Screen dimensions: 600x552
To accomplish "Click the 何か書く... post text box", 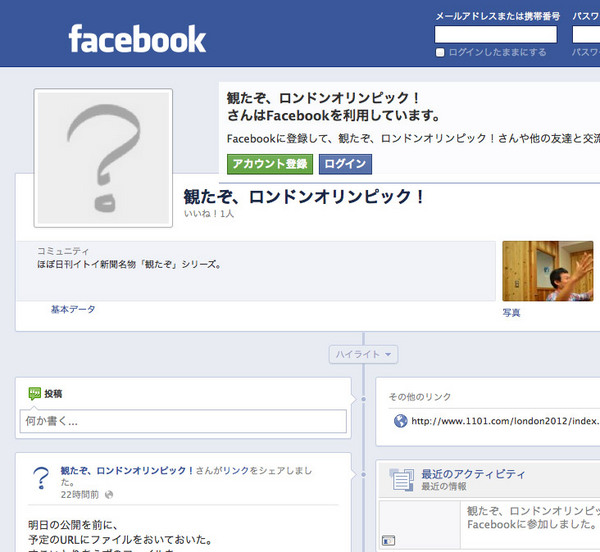I will [183, 421].
